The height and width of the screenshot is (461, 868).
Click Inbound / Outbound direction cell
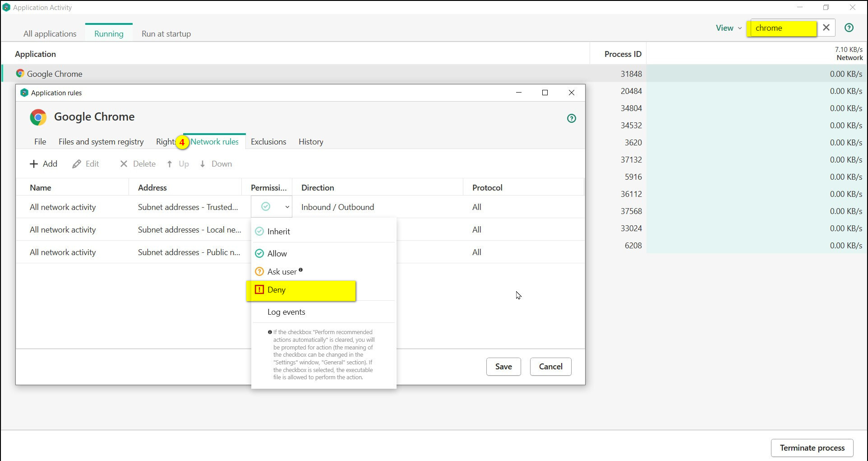click(x=337, y=207)
